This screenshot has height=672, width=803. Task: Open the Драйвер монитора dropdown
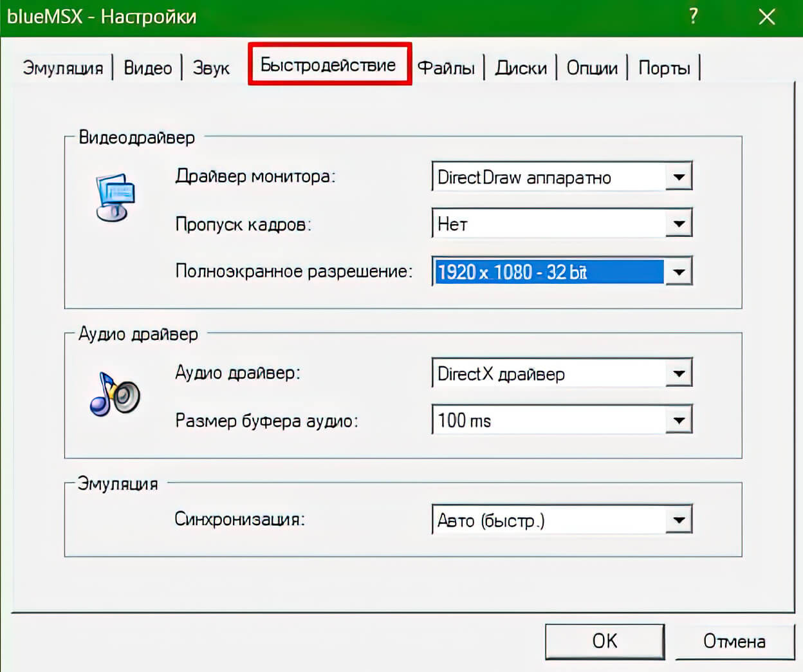(678, 177)
